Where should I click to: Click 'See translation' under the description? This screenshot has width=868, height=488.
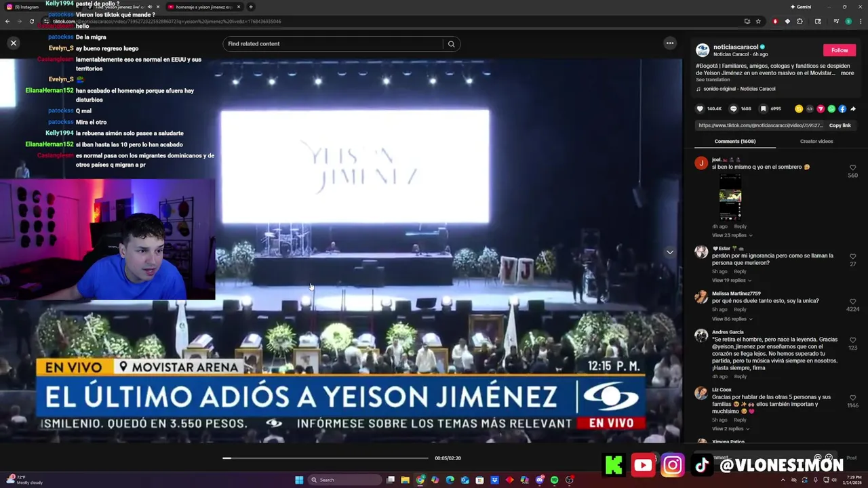[713, 80]
